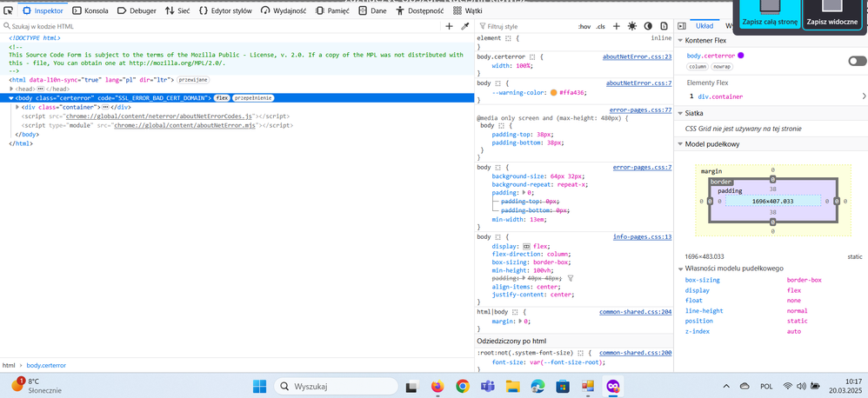Open the Windows Start menu
868x398 pixels.
(x=259, y=386)
